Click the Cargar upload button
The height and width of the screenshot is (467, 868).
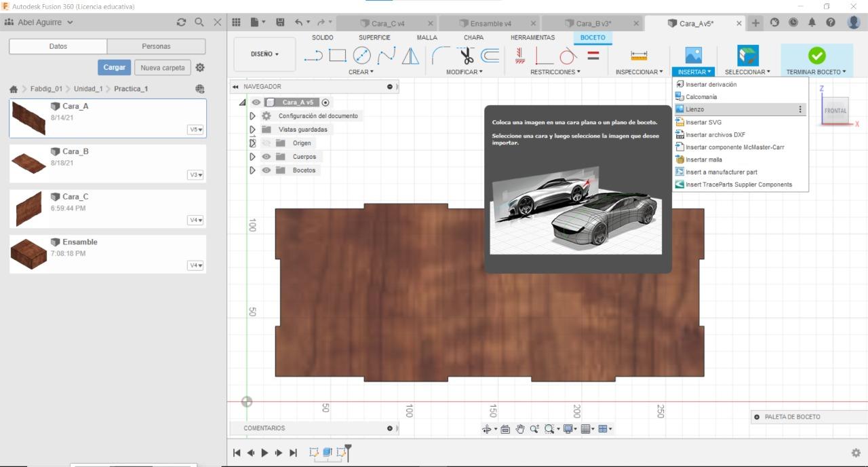(x=115, y=68)
